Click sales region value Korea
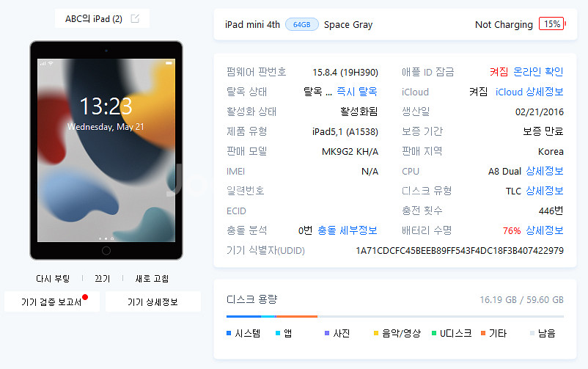588x369 pixels. (x=551, y=152)
